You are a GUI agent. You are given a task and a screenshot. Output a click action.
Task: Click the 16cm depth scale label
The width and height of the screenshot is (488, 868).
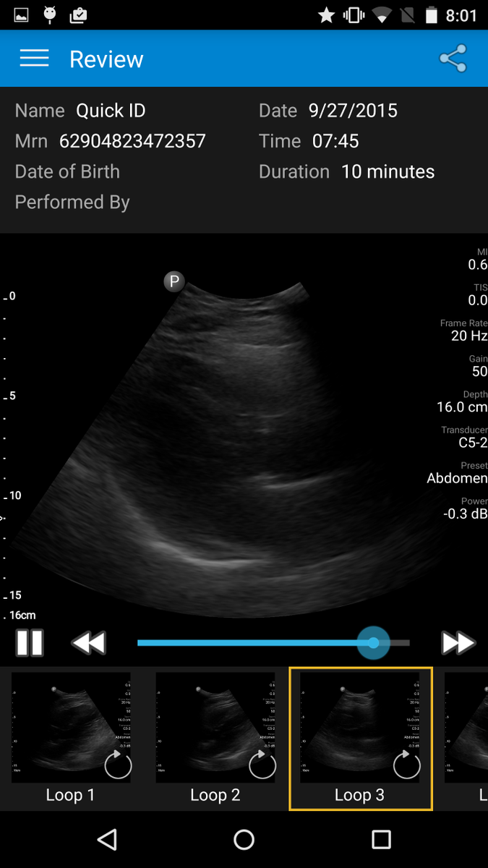22,615
